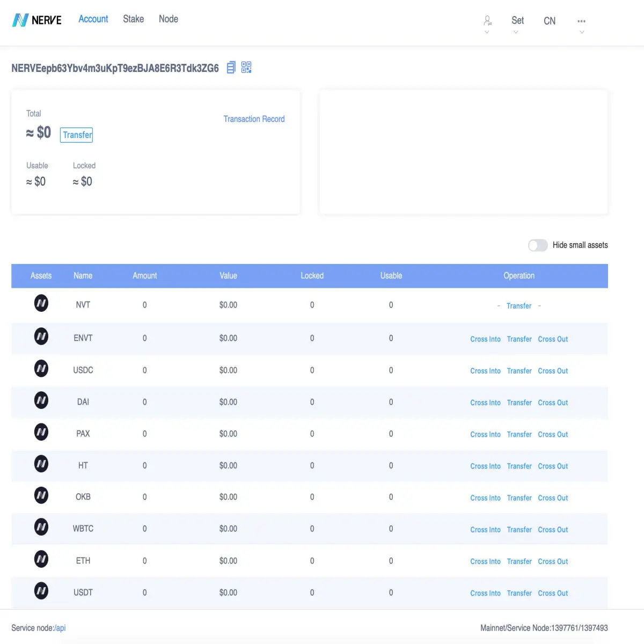Click the USDT asset icon
Image resolution: width=644 pixels, height=644 pixels.
pos(41,591)
